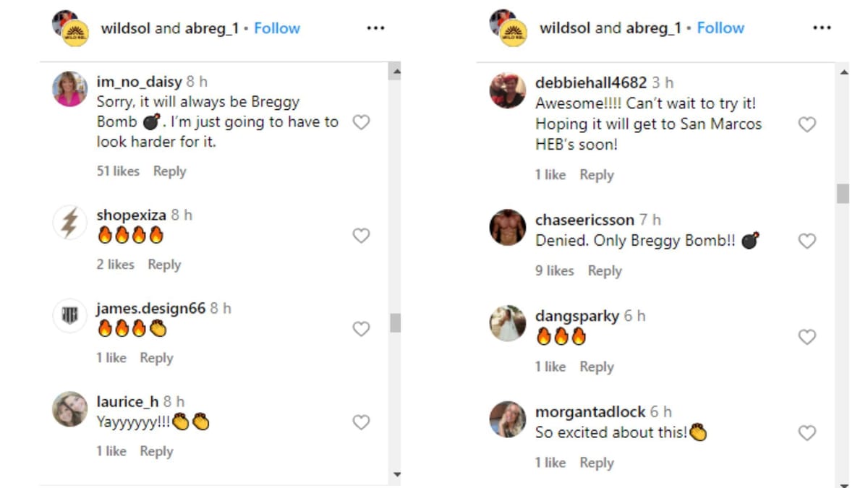868x488 pixels.
Task: Open james.design66's profile picture
Action: coord(69,315)
